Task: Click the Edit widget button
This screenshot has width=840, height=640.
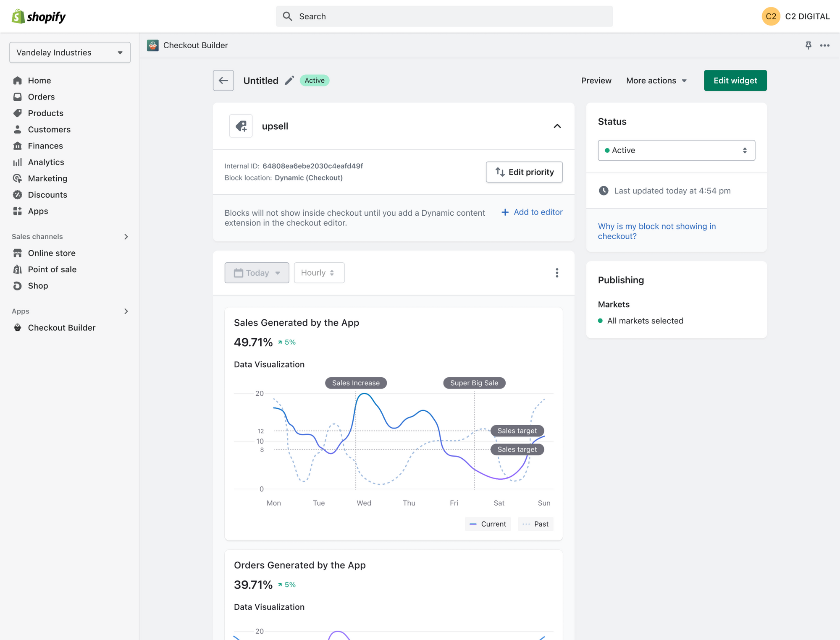Action: (x=735, y=80)
